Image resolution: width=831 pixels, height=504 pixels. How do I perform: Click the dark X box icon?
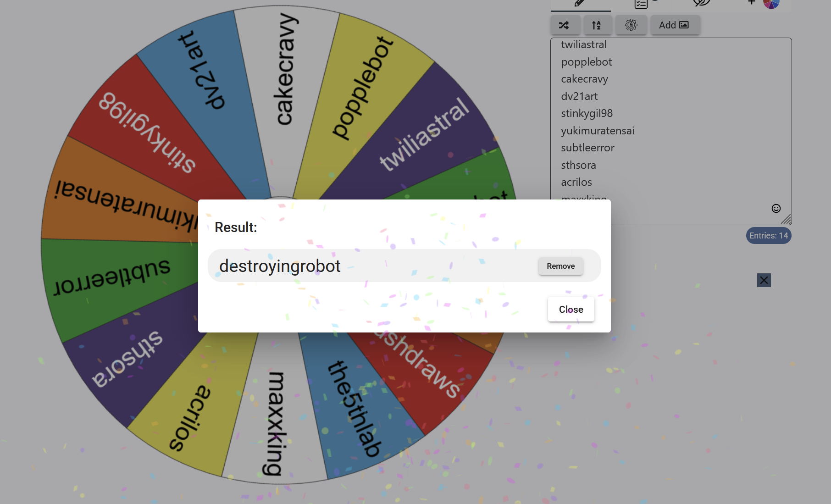pyautogui.click(x=764, y=280)
